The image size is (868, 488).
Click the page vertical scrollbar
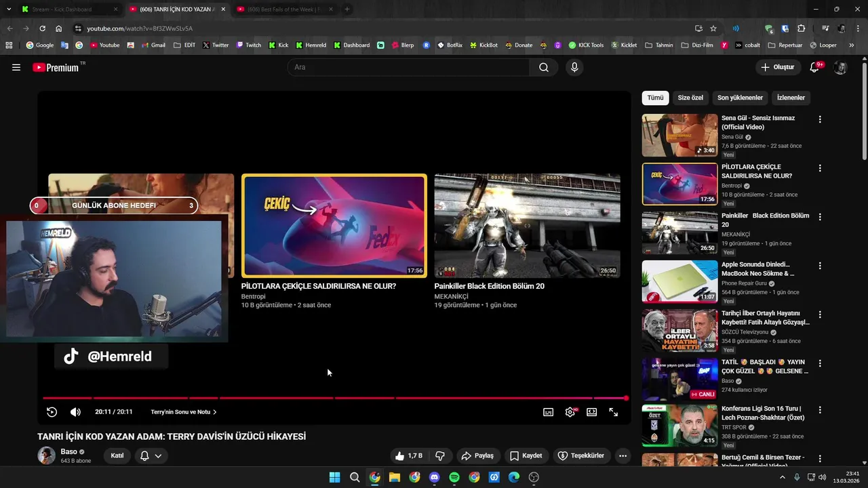click(x=864, y=112)
